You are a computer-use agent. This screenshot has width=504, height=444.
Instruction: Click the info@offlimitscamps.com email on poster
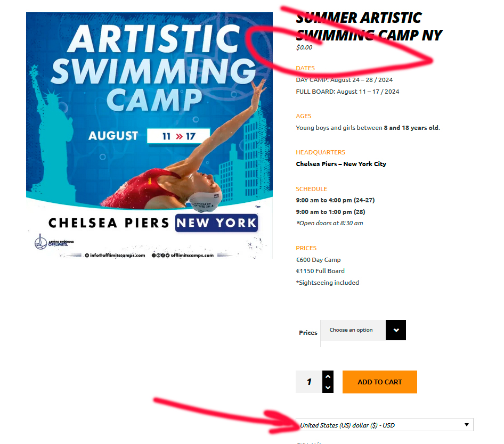click(x=115, y=256)
